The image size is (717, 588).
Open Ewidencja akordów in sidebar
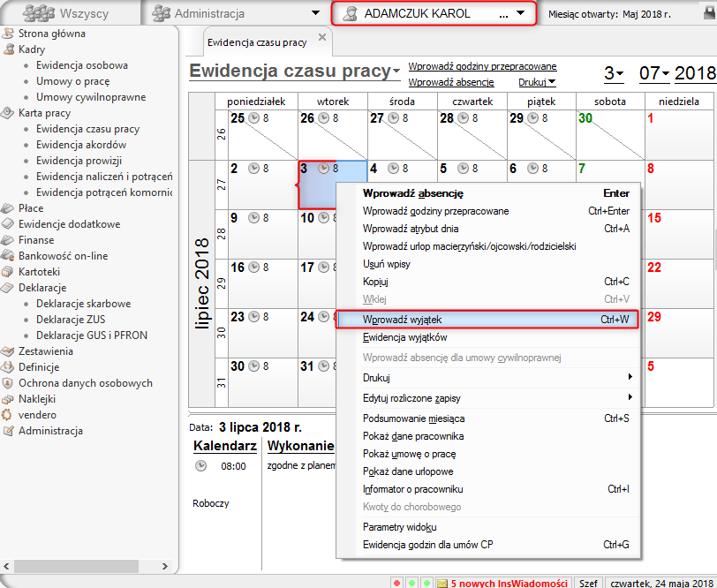coord(81,145)
